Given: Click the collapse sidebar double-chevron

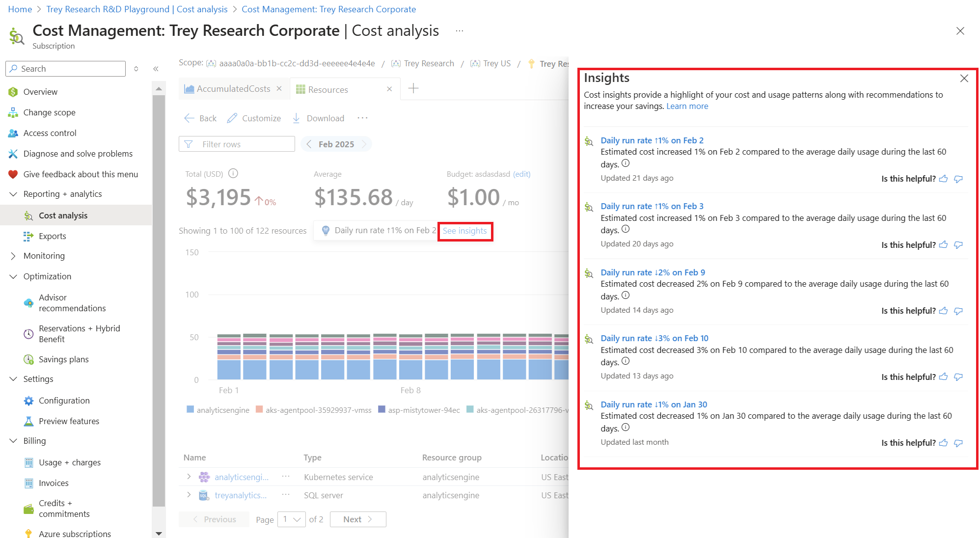Looking at the screenshot, I should pos(156,69).
